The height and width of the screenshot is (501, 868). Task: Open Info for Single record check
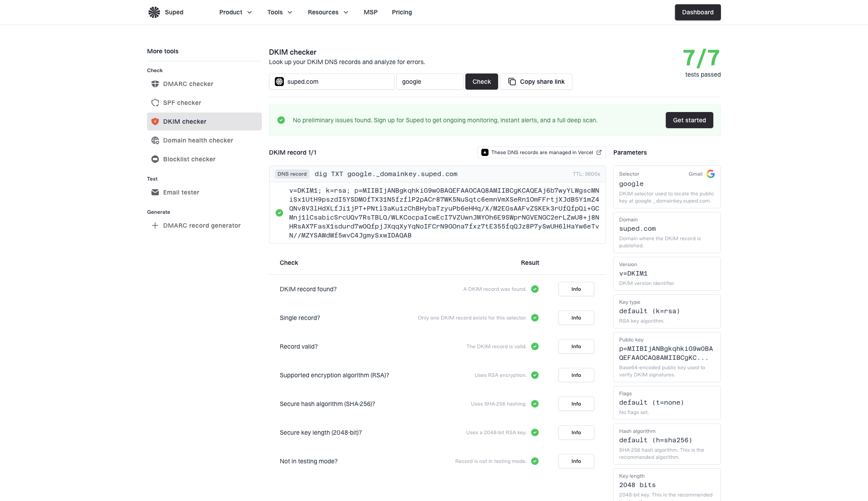(x=576, y=318)
